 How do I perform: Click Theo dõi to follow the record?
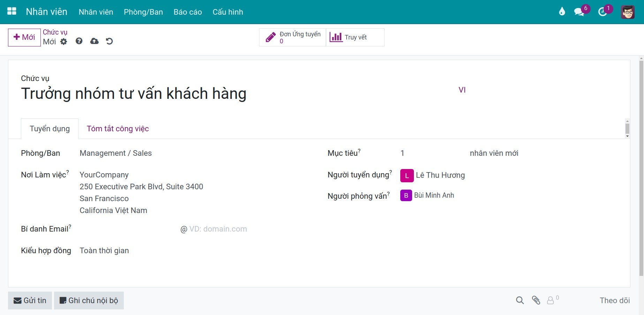tap(615, 300)
